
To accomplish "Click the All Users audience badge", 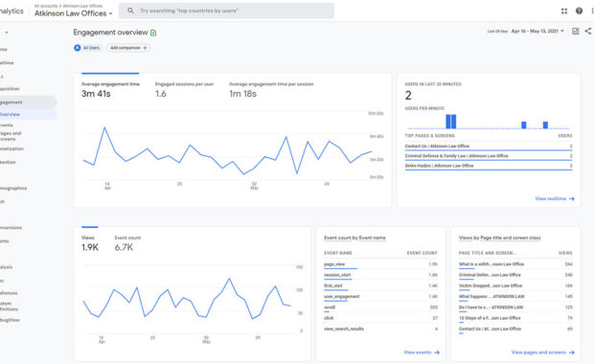I will [88, 48].
